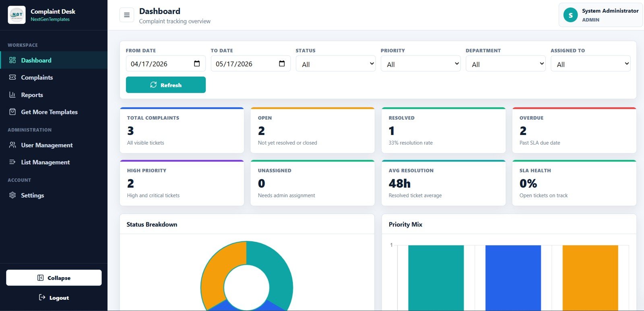This screenshot has width=644, height=311.
Task: Click the From Date field 04/17/2026
Action: pos(166,64)
